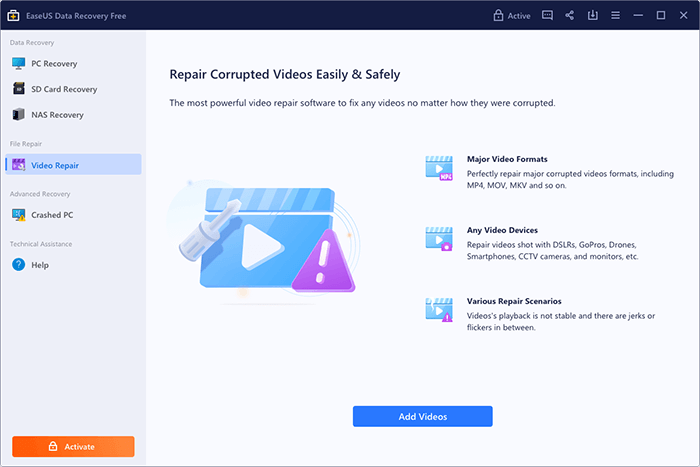This screenshot has width=700, height=467.
Task: Click the import/download icon in title bar
Action: [x=592, y=15]
